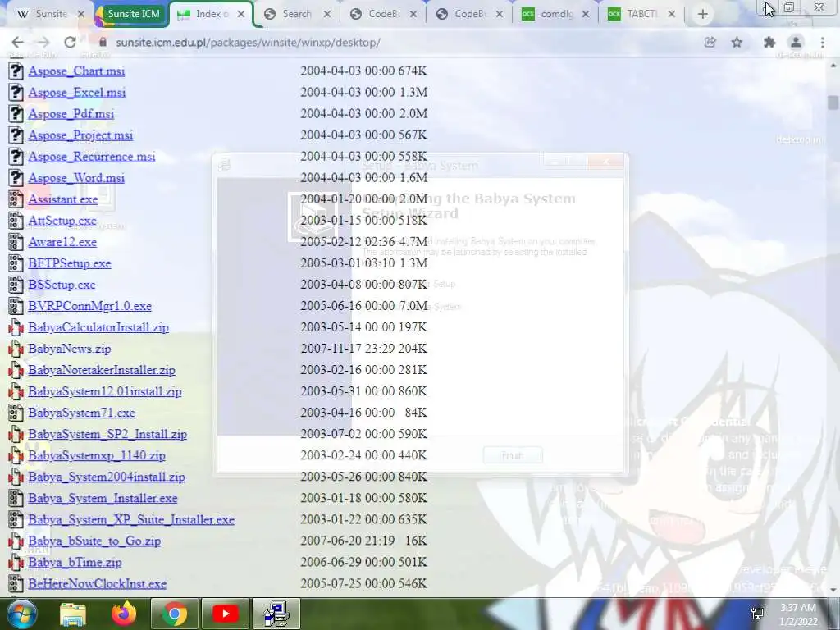Viewport: 840px width, 630px height.
Task: Open the Windows Start orb
Action: tap(21, 614)
